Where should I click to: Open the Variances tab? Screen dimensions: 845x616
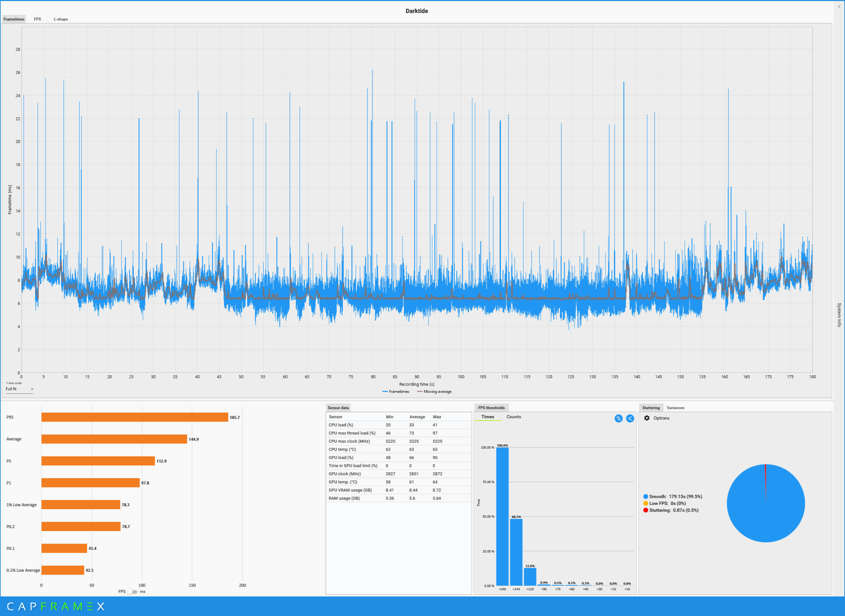675,408
